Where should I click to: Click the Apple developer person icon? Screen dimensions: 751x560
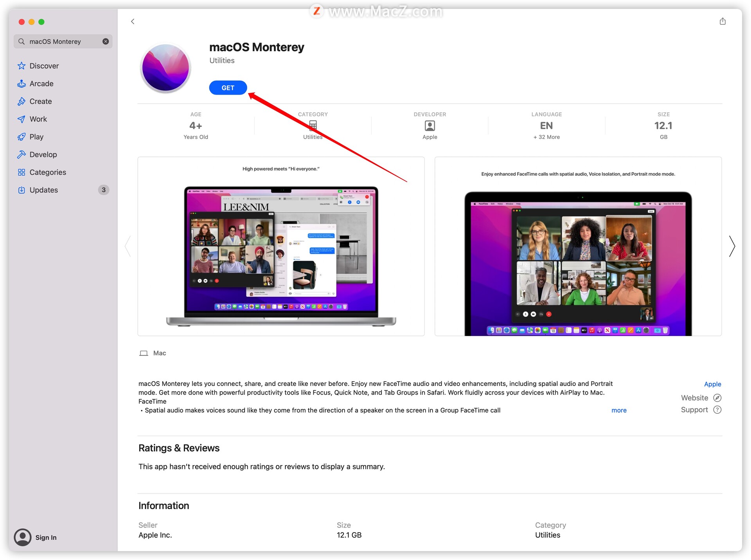(429, 126)
